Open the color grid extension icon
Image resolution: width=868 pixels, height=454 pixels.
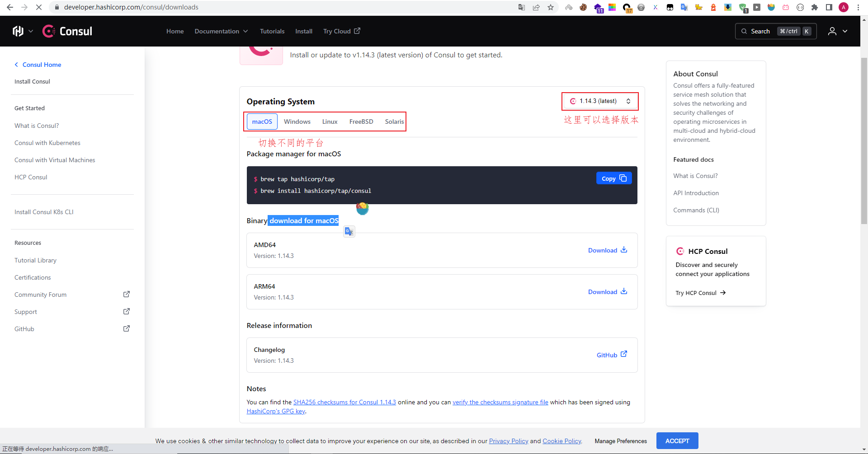(612, 7)
